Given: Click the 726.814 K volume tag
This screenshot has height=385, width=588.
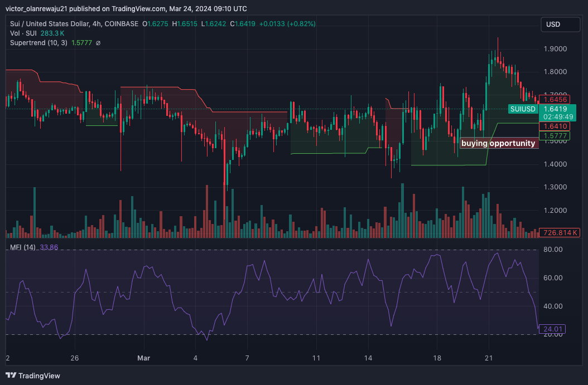Looking at the screenshot, I should tap(561, 232).
